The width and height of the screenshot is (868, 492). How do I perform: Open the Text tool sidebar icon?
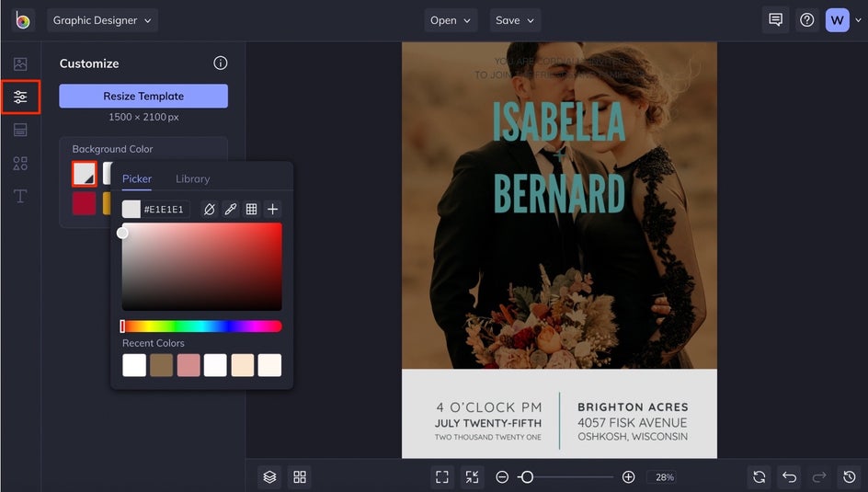click(20, 196)
